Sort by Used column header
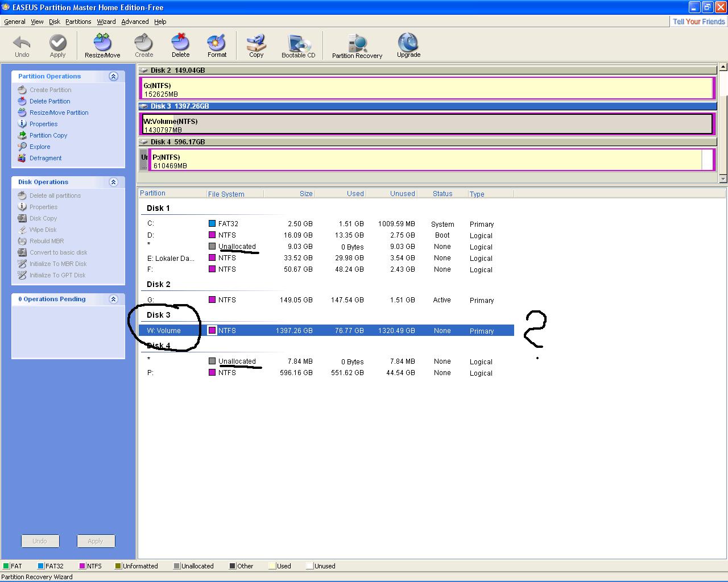728x582 pixels. (340, 194)
